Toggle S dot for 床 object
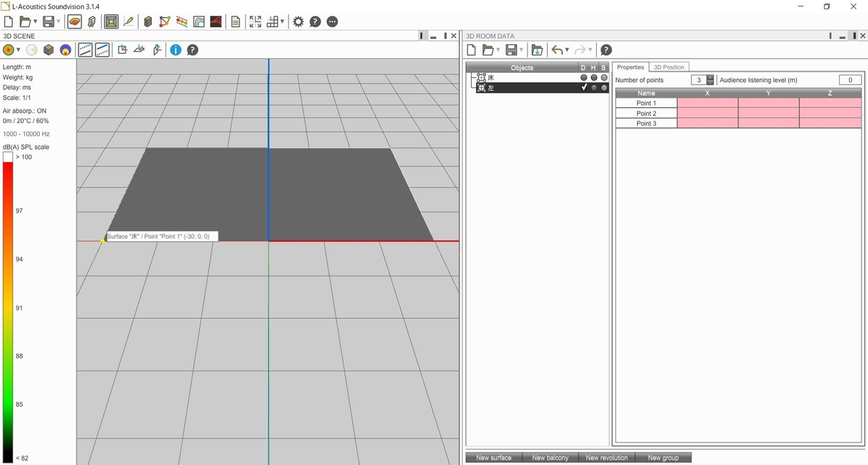This screenshot has width=868, height=465. click(604, 77)
